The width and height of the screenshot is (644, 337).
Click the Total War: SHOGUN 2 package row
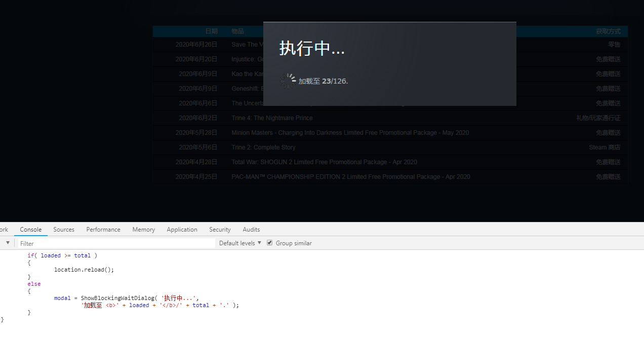click(324, 162)
